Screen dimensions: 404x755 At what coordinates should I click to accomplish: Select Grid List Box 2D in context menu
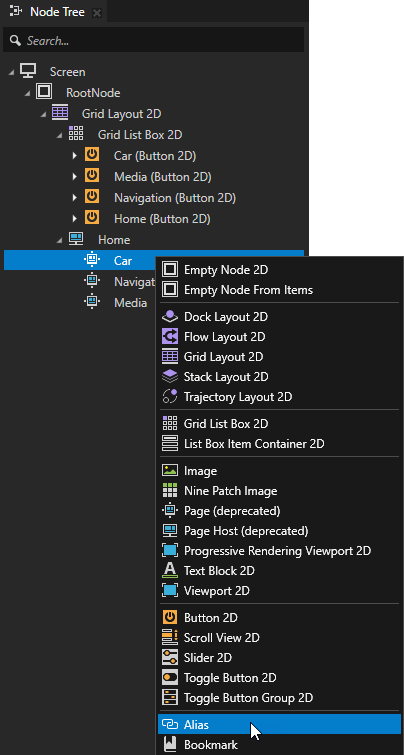pyautogui.click(x=280, y=423)
